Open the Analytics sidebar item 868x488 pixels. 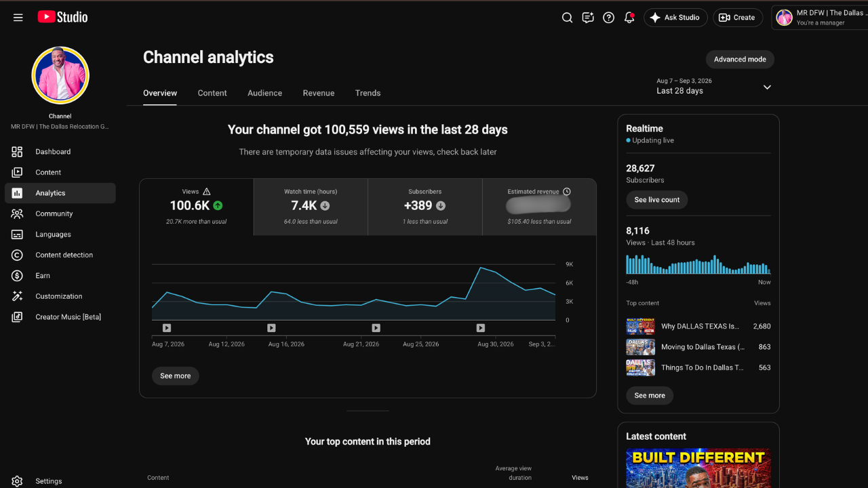tap(60, 193)
